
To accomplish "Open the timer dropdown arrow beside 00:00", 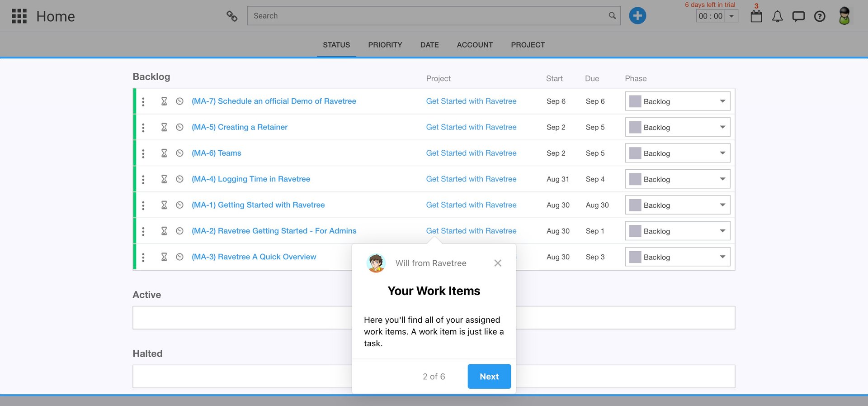I will 731,16.
